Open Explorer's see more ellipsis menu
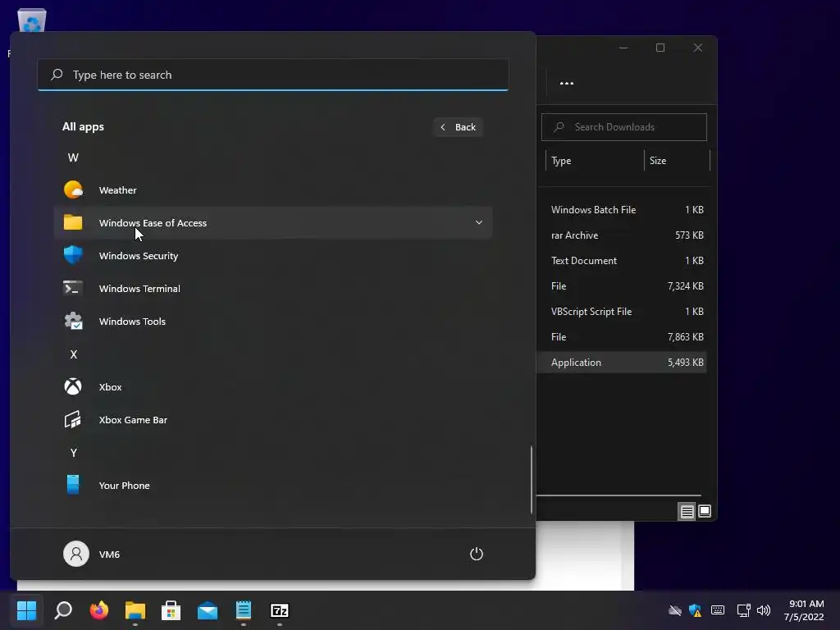This screenshot has width=840, height=630. point(567,83)
